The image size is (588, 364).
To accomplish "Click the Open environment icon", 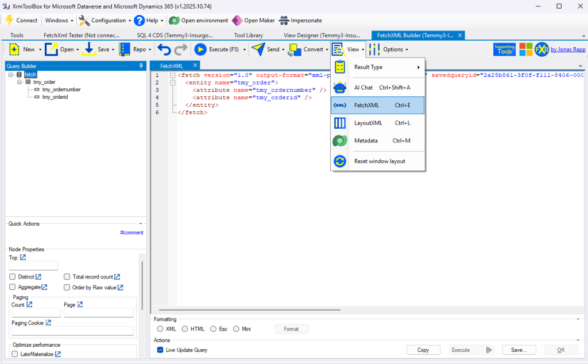I will [175, 20].
